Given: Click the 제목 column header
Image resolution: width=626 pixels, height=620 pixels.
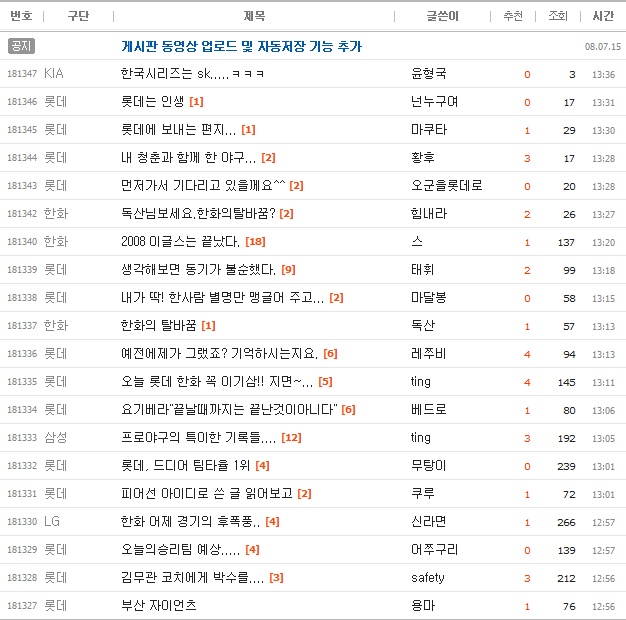Looking at the screenshot, I should click(254, 16).
